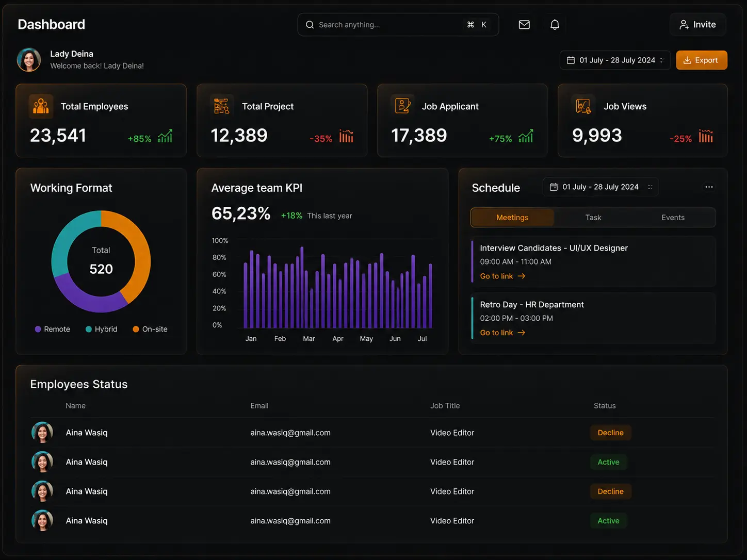Click the Email column header
The width and height of the screenshot is (747, 560).
(259, 406)
